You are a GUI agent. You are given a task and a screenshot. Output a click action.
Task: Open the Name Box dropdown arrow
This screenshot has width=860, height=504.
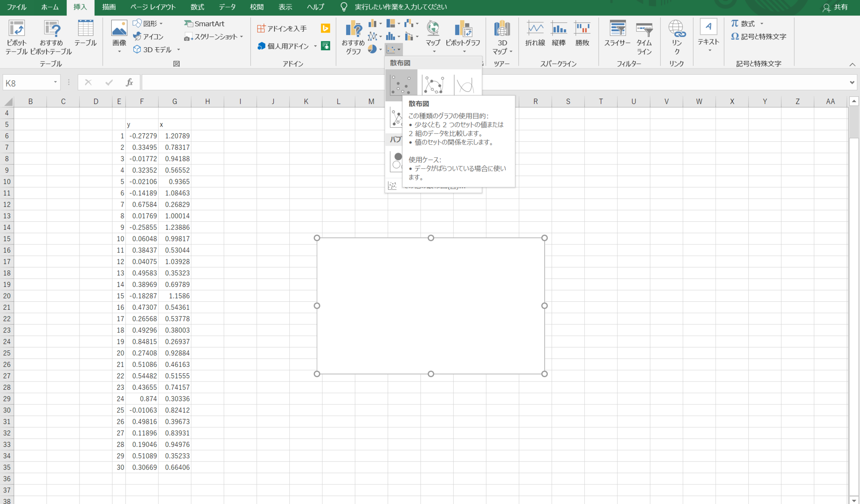(55, 82)
